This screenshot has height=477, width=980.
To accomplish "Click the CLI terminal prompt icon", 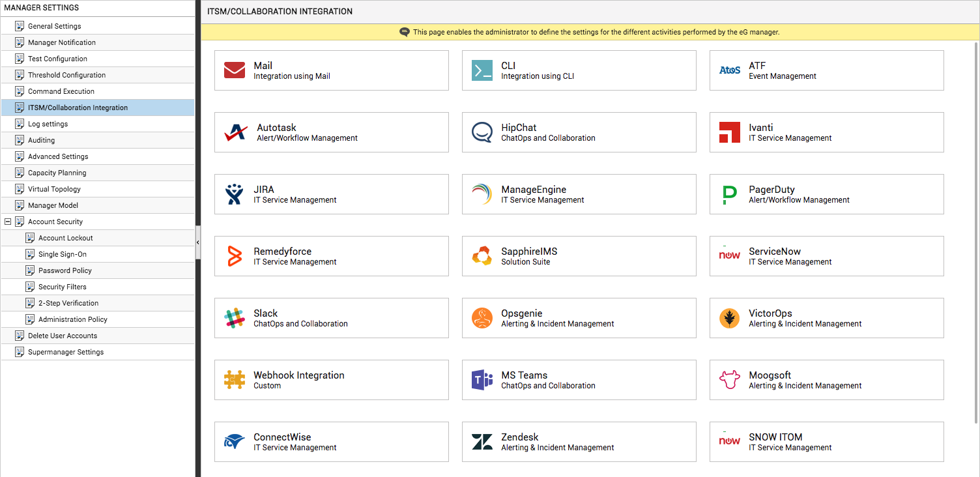I will (482, 70).
